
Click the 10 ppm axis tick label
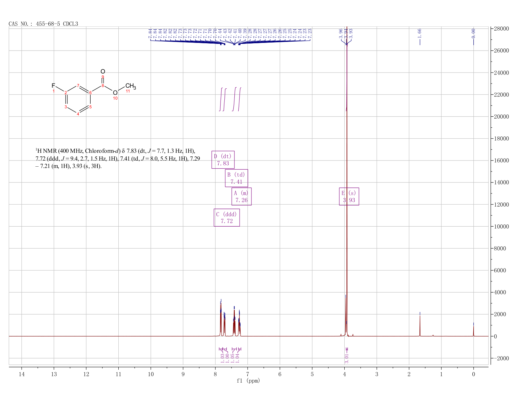click(151, 374)
